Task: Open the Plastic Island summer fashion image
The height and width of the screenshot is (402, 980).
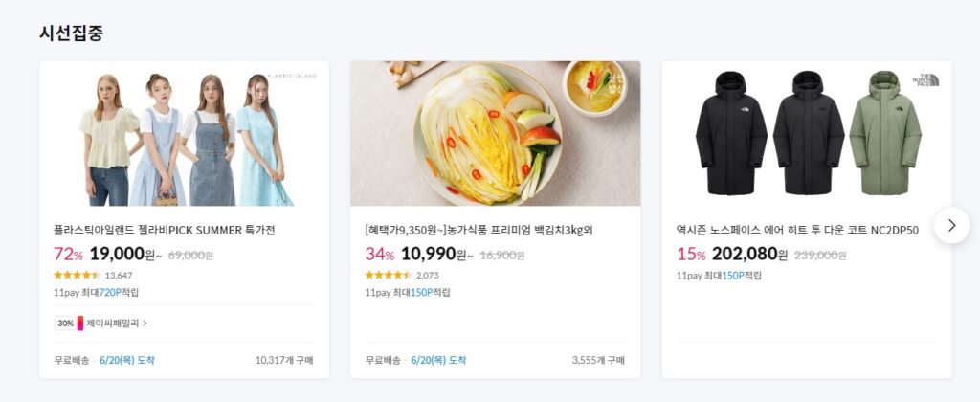Action: pyautogui.click(x=185, y=134)
